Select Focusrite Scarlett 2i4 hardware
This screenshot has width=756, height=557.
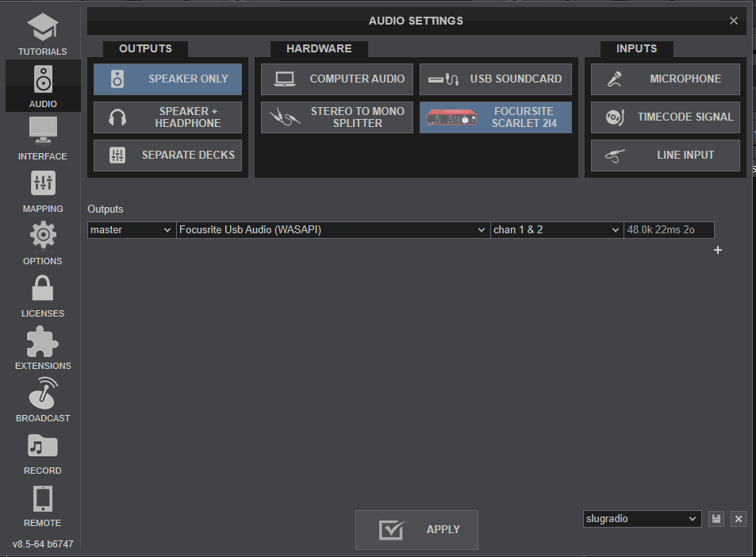[496, 117]
